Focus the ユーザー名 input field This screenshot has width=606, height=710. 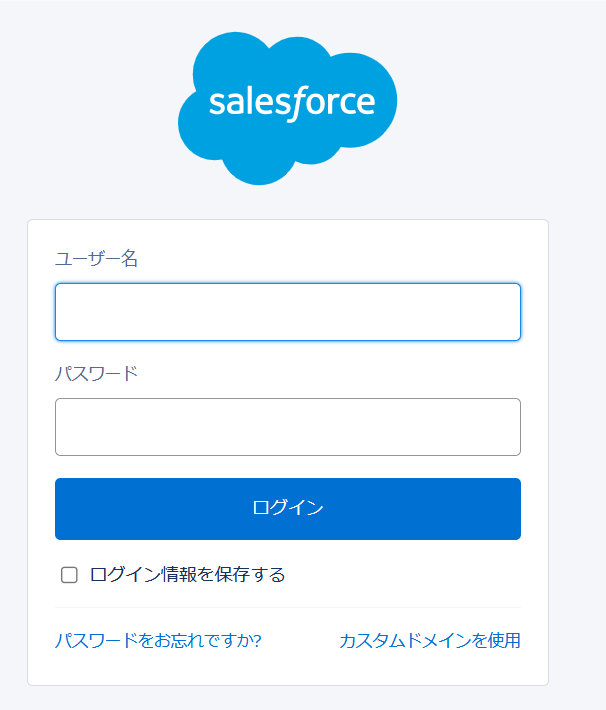pyautogui.click(x=288, y=312)
